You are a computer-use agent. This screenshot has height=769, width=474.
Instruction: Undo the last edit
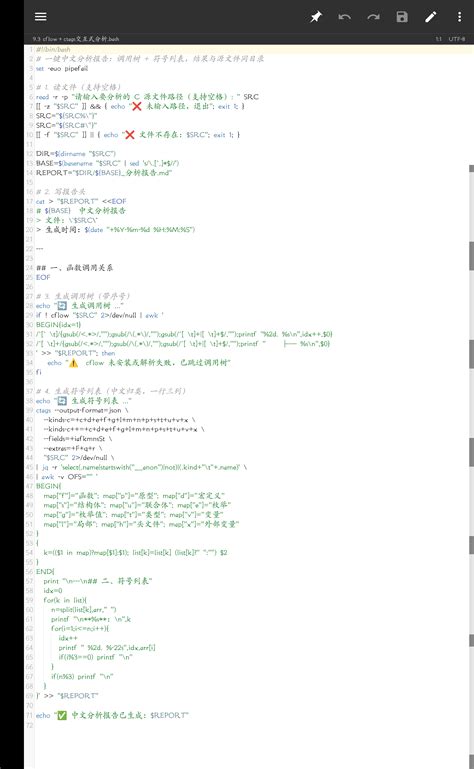344,17
